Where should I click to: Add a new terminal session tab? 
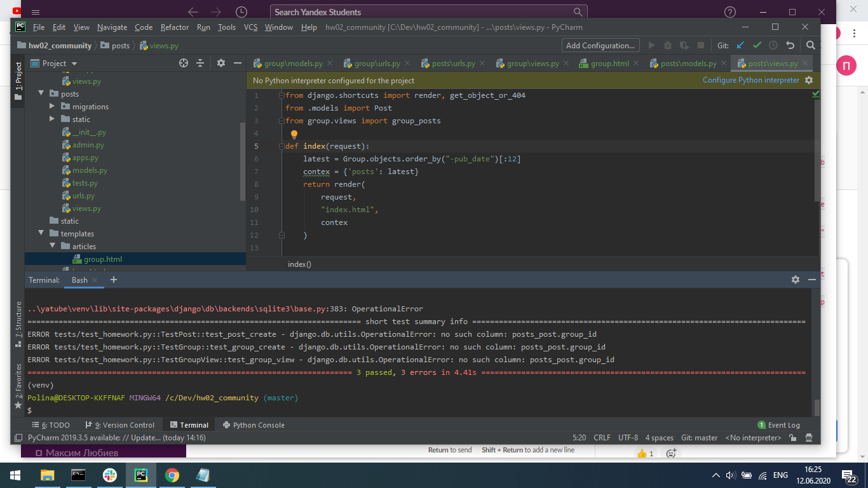(114, 280)
